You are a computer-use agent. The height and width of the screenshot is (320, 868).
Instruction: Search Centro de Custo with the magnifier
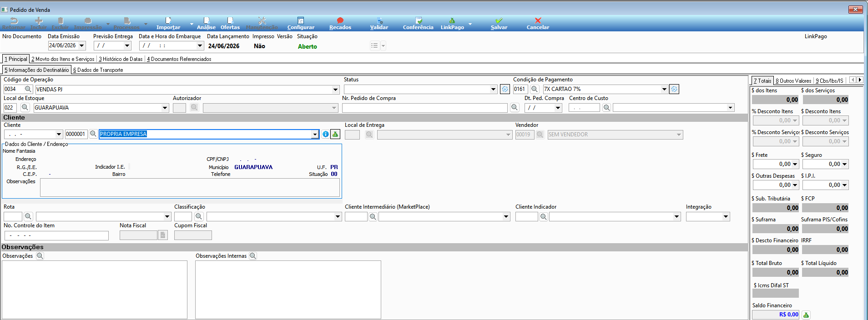point(606,108)
